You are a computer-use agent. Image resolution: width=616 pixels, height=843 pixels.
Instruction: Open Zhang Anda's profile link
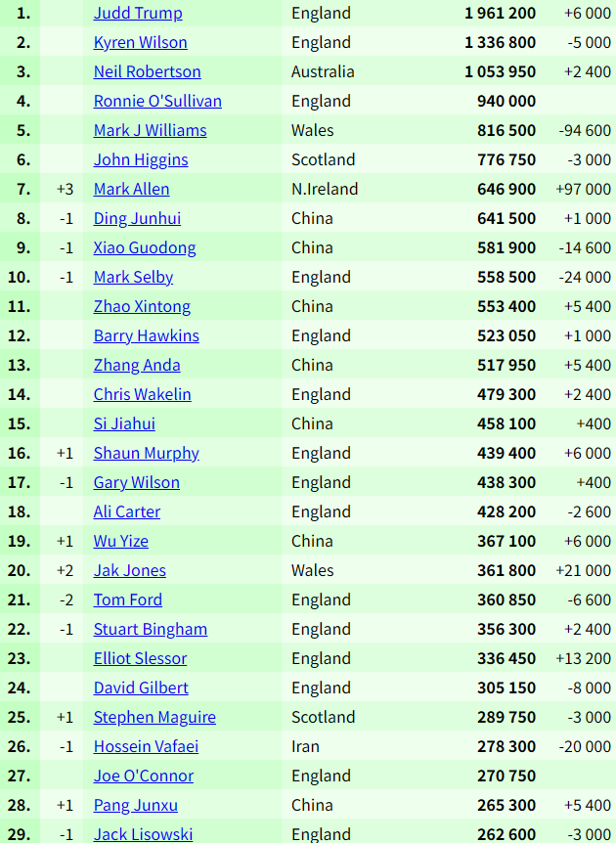pos(137,366)
